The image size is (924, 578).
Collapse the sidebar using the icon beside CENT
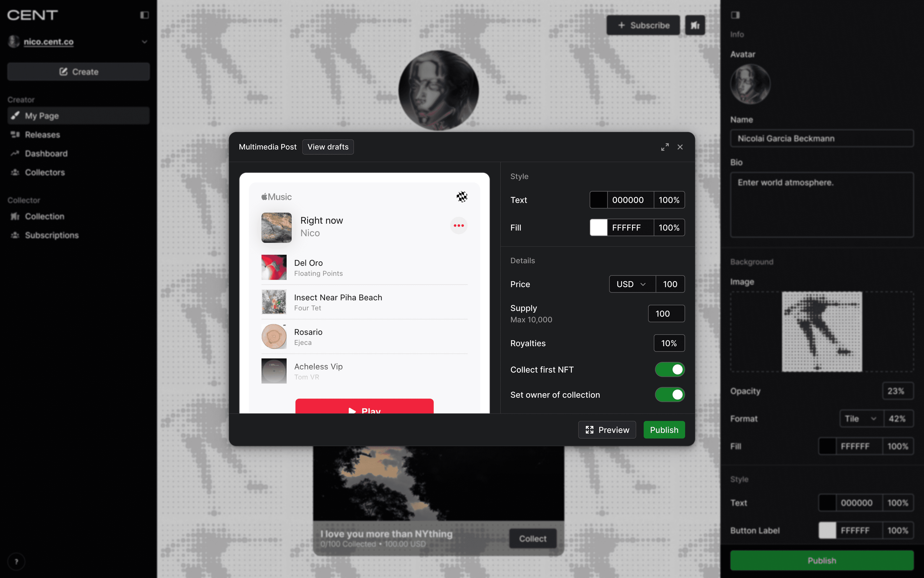(x=144, y=15)
